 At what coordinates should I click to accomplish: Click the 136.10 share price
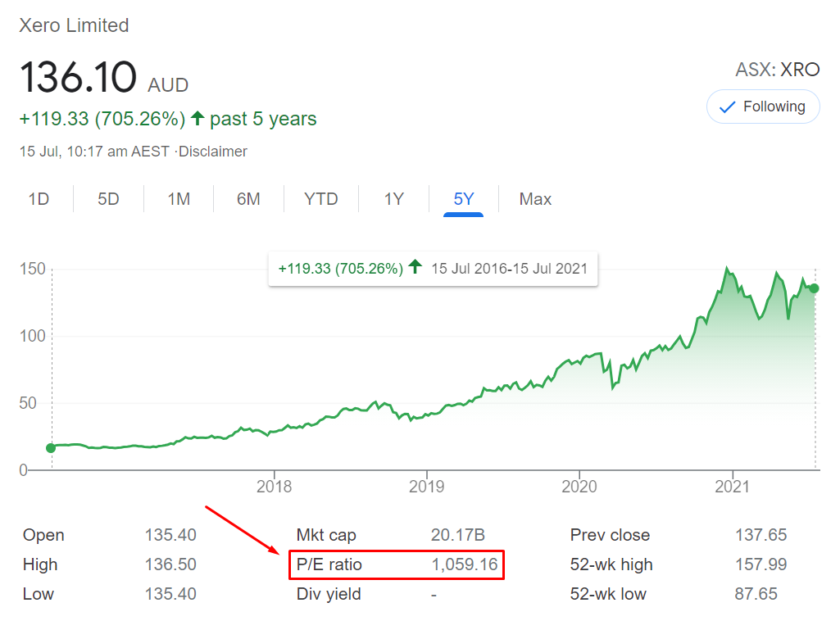78,77
